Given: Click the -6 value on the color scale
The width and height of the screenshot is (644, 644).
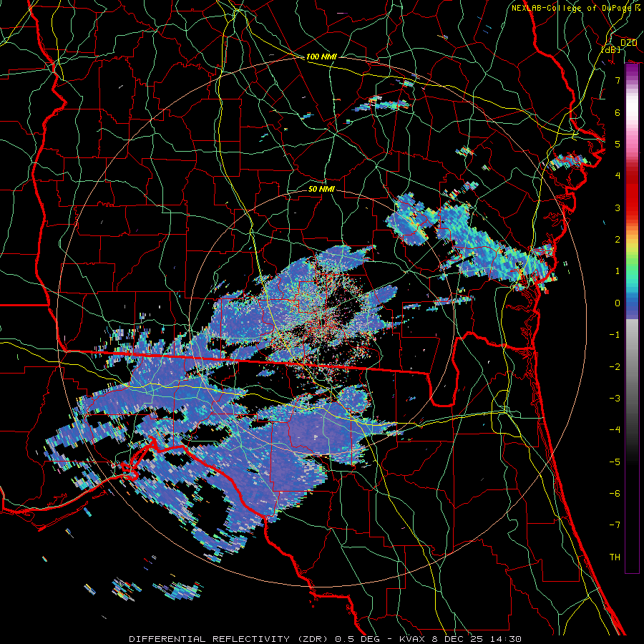Looking at the screenshot, I should tap(615, 494).
